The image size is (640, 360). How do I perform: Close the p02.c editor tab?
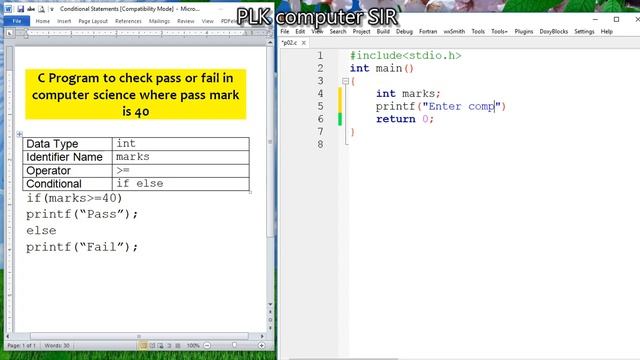pyautogui.click(x=304, y=43)
